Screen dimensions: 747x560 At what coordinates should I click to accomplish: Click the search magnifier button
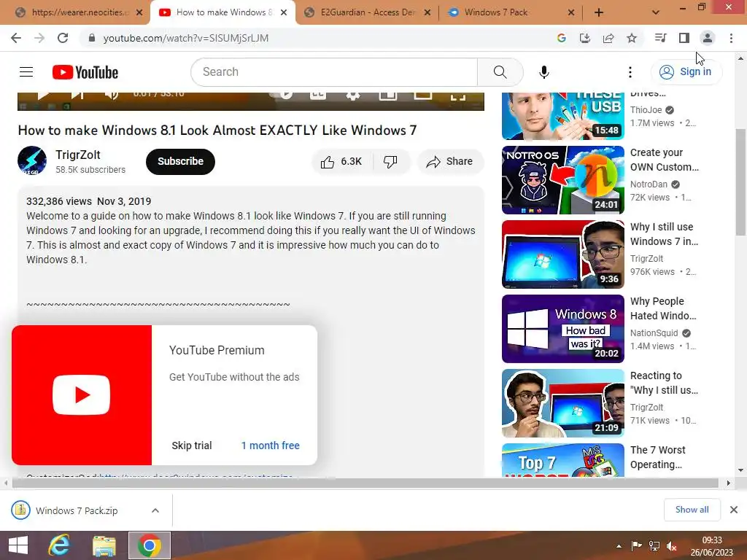point(500,72)
